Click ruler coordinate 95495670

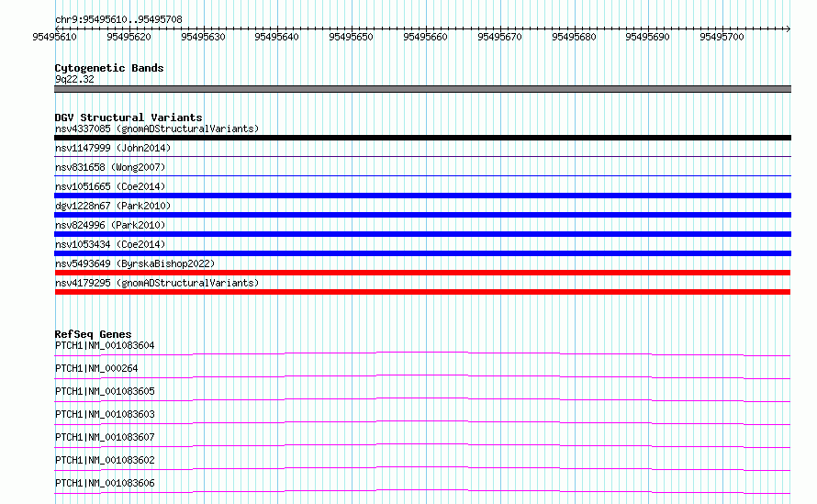(499, 37)
